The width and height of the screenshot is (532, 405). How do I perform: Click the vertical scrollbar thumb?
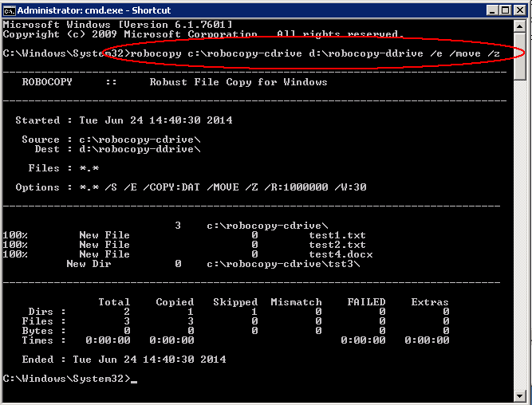click(x=519, y=57)
